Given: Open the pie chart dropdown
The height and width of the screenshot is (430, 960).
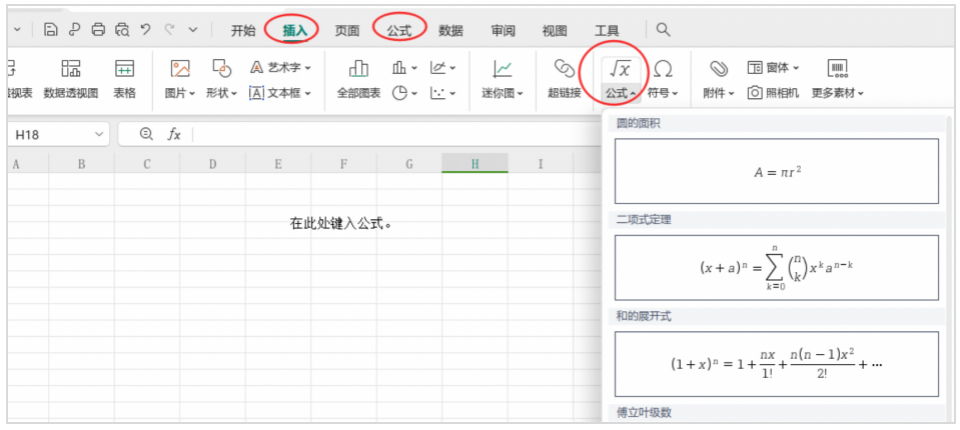Looking at the screenshot, I should (x=405, y=93).
